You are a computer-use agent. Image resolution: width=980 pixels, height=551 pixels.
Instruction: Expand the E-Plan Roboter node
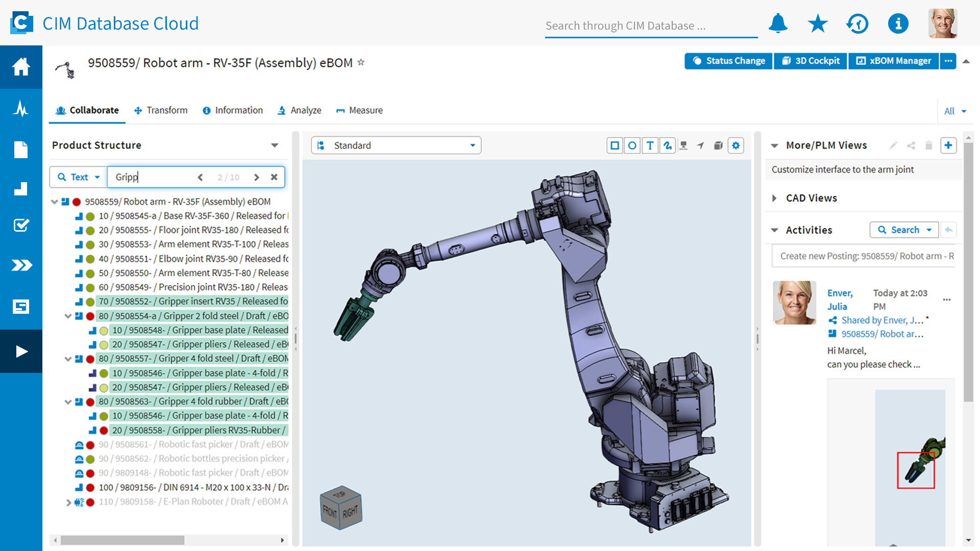68,502
